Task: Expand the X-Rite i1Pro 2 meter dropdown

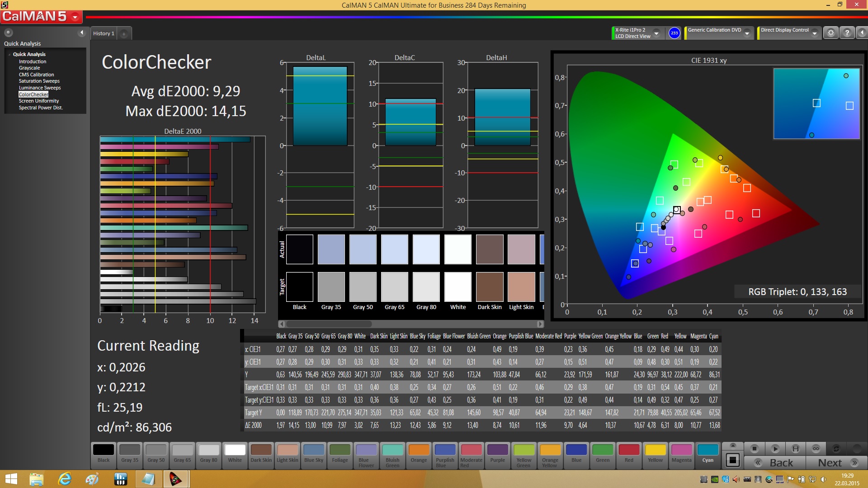Action: 656,33
